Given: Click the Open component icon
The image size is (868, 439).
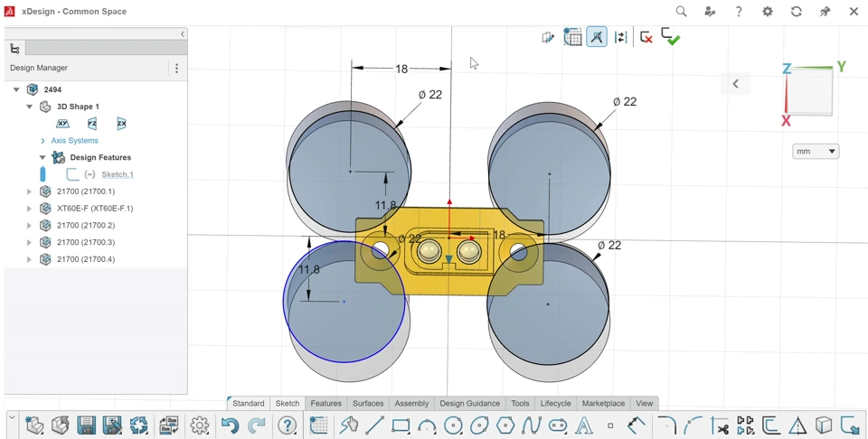Looking at the screenshot, I should pyautogui.click(x=60, y=425).
